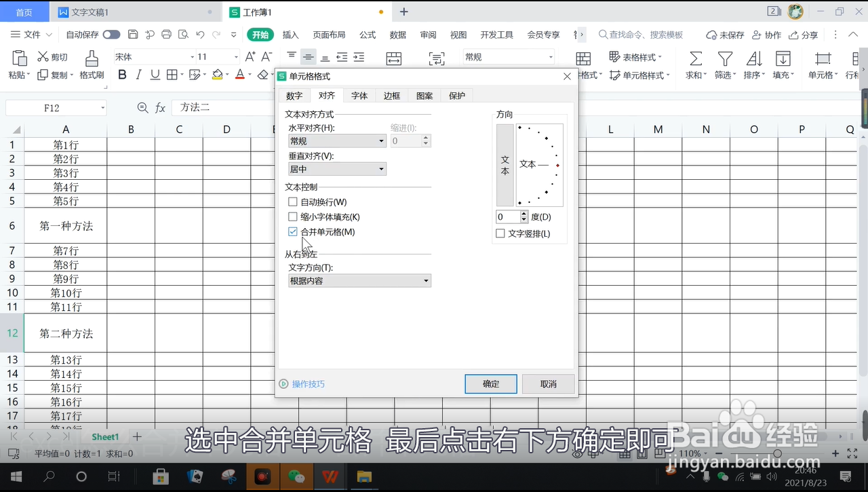Screen dimensions: 868x492
Task: Click the Insert Function fx icon
Action: [160, 107]
